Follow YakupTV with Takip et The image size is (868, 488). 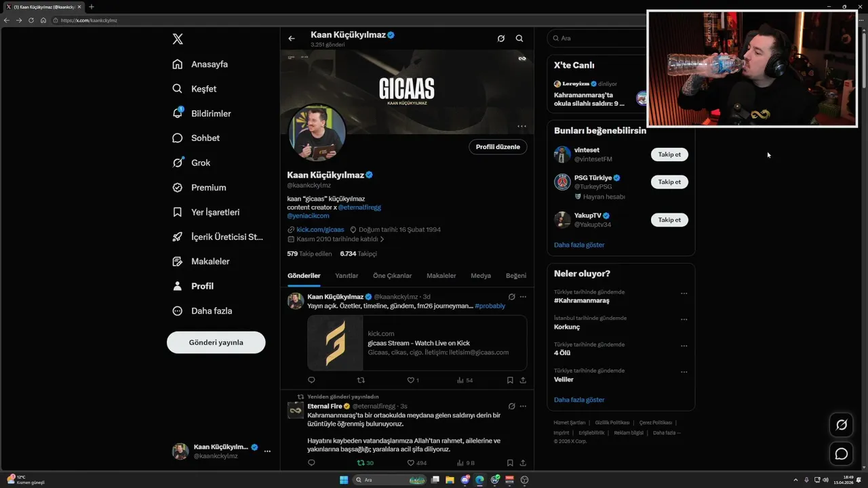(669, 220)
